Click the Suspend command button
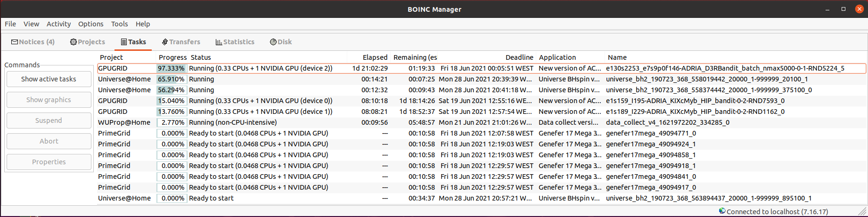868x217 pixels. (x=49, y=121)
